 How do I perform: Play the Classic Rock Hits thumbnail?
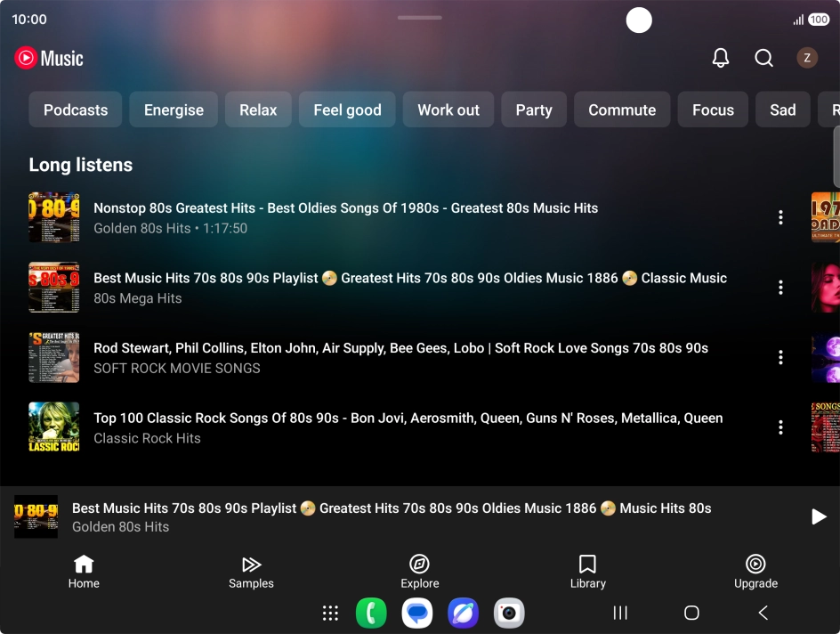pos(54,427)
